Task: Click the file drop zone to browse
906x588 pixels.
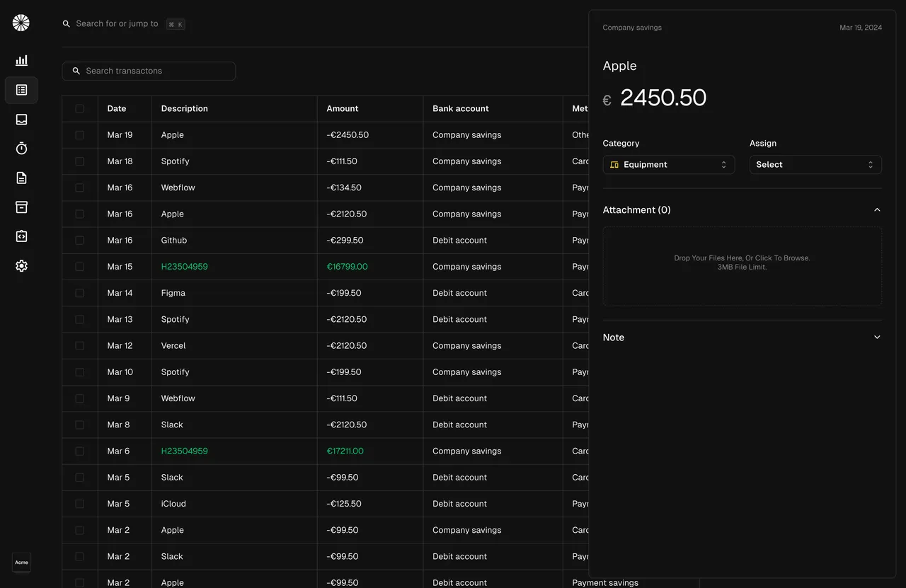Action: 742,266
